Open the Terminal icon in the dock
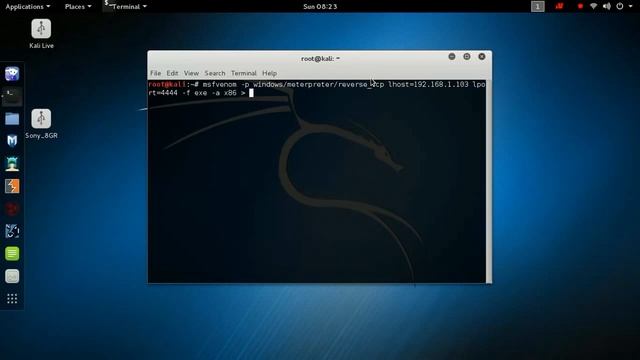The width and height of the screenshot is (640, 360). point(12,96)
